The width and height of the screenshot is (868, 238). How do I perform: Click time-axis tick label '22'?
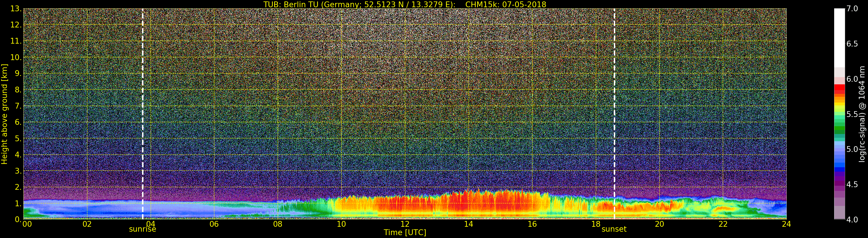(723, 224)
